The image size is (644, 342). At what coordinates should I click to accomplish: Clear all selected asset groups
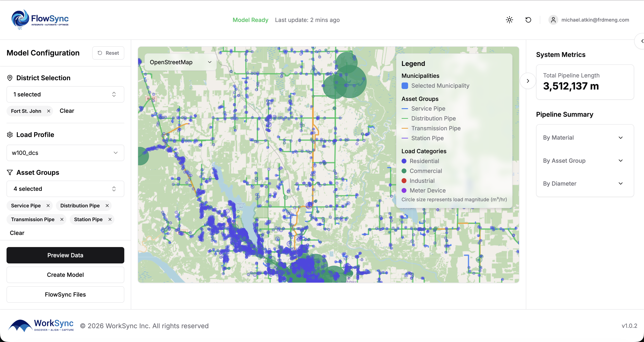[17, 233]
